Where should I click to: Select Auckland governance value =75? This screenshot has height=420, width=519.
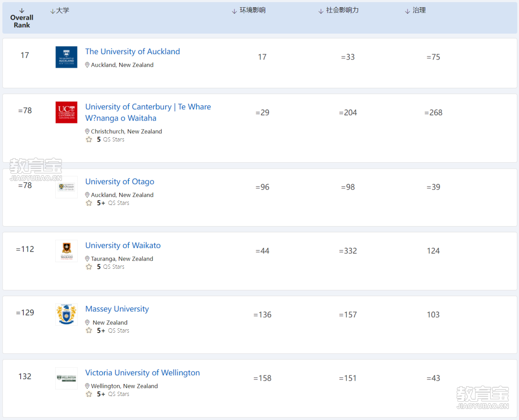coord(433,57)
